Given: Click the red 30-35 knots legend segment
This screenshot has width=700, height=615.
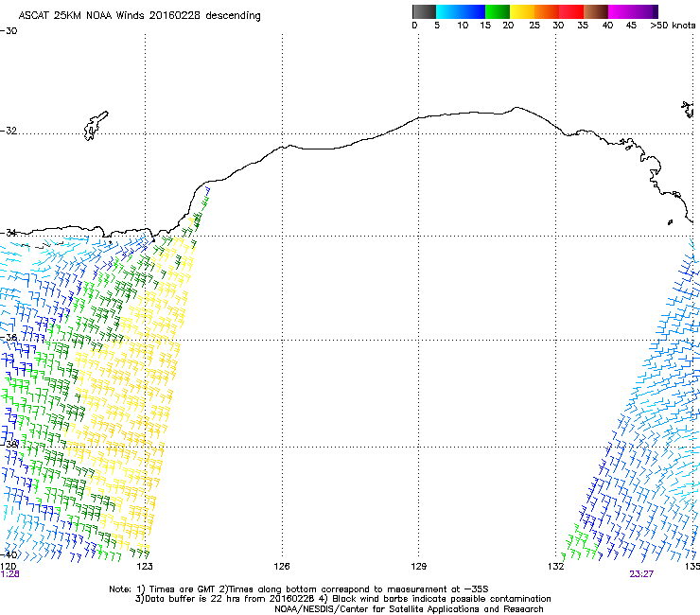Looking at the screenshot, I should (x=571, y=11).
